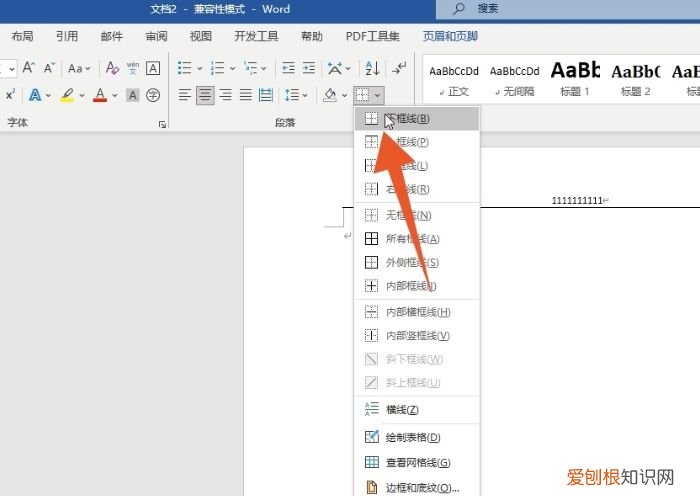
Task: Expand the font color dropdown arrow
Action: [x=115, y=95]
